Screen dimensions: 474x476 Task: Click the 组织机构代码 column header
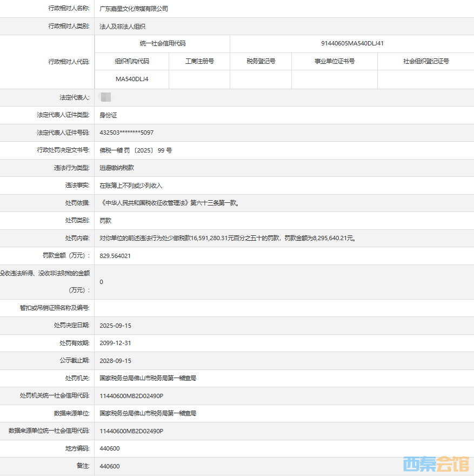132,61
